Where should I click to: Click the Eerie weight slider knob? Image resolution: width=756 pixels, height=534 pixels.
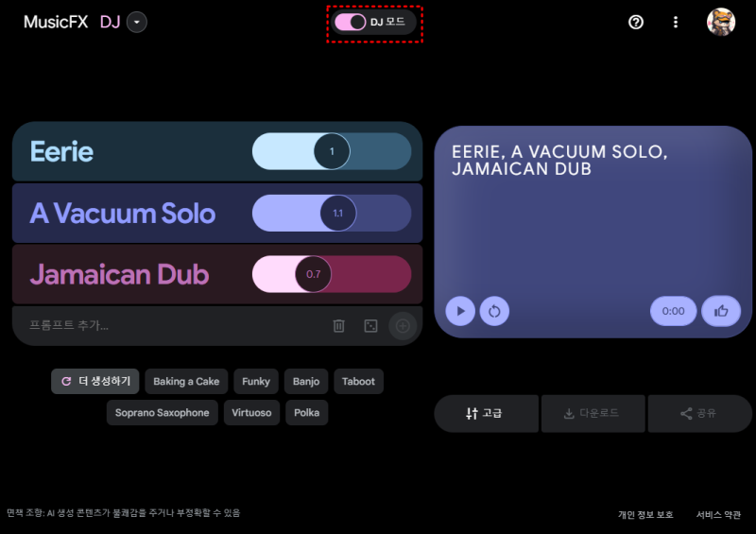[332, 151]
